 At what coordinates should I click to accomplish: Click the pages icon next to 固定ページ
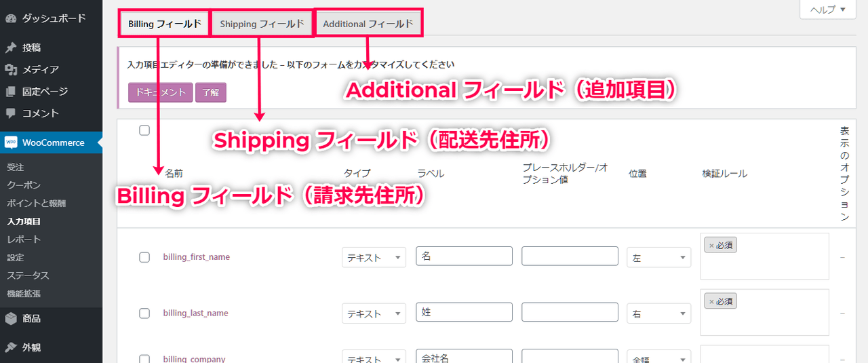[x=11, y=91]
